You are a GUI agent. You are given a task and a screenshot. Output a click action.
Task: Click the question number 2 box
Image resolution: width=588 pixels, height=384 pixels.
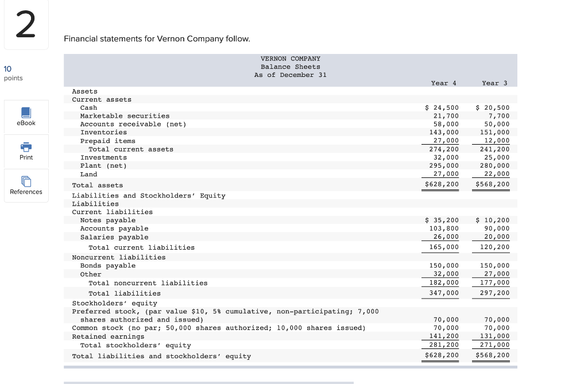click(26, 25)
